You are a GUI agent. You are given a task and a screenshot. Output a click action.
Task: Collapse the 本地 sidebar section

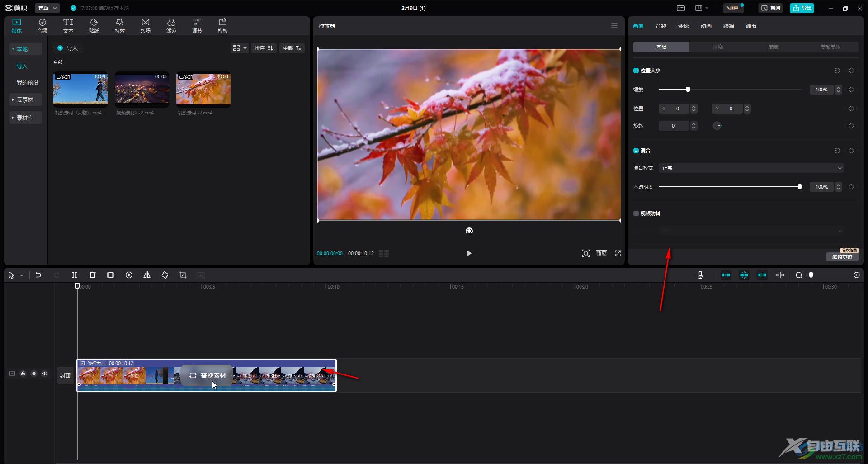pyautogui.click(x=25, y=49)
